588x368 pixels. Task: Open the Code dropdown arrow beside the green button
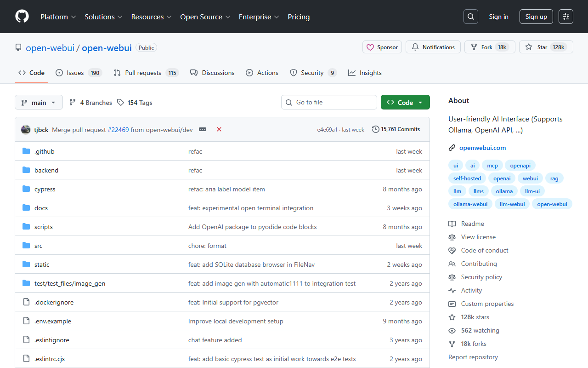coord(421,102)
